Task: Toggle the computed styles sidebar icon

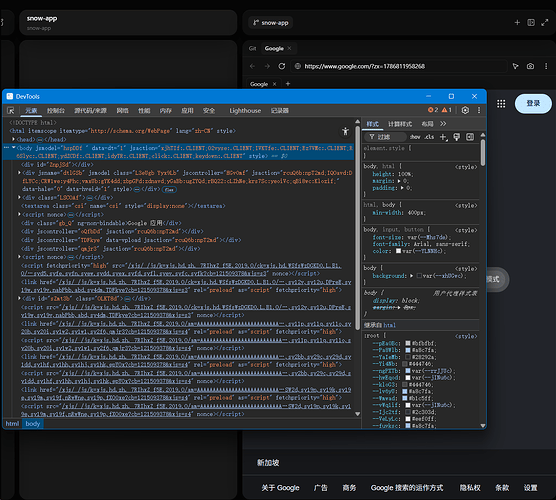Action: pos(470,137)
